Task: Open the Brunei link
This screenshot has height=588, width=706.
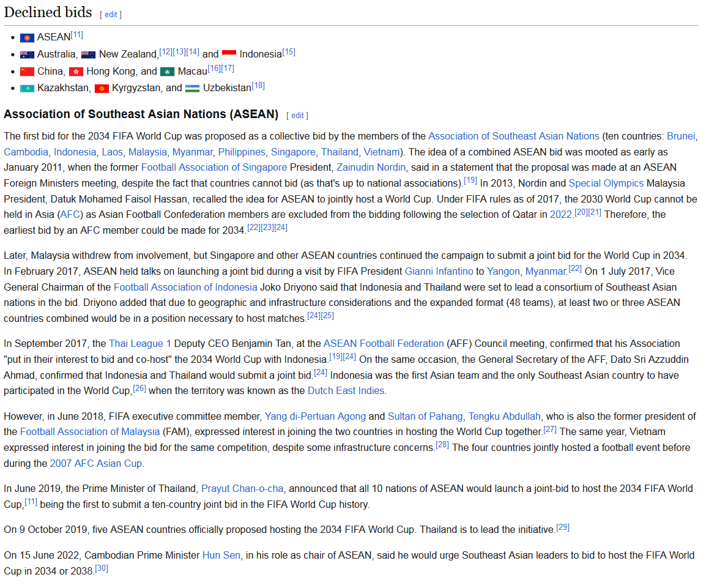Action: click(x=681, y=136)
